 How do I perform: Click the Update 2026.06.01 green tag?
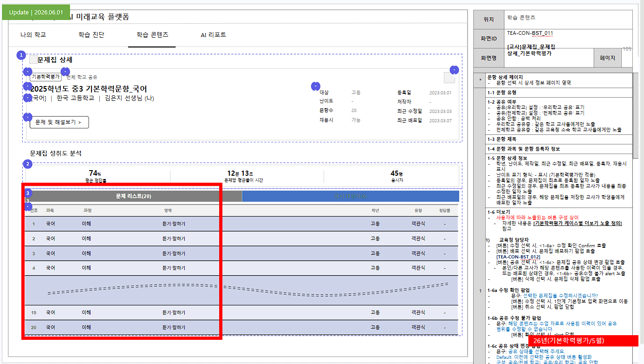pyautogui.click(x=36, y=12)
